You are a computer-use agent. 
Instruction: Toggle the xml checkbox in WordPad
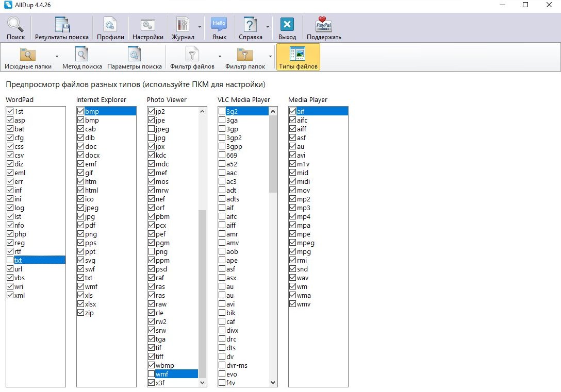[10, 295]
